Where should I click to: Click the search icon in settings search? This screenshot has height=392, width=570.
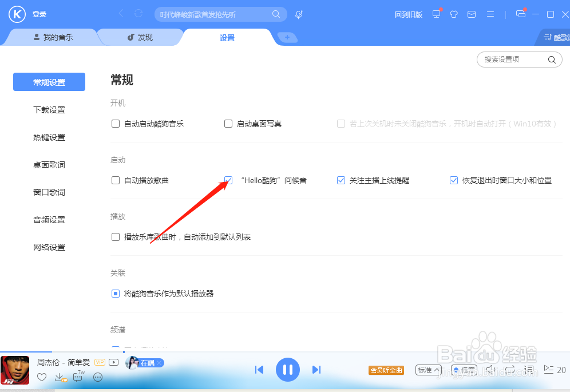pyautogui.click(x=552, y=60)
